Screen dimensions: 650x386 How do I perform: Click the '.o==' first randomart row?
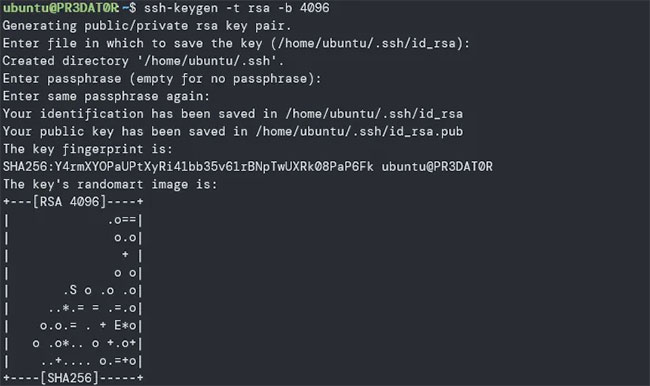click(122, 220)
